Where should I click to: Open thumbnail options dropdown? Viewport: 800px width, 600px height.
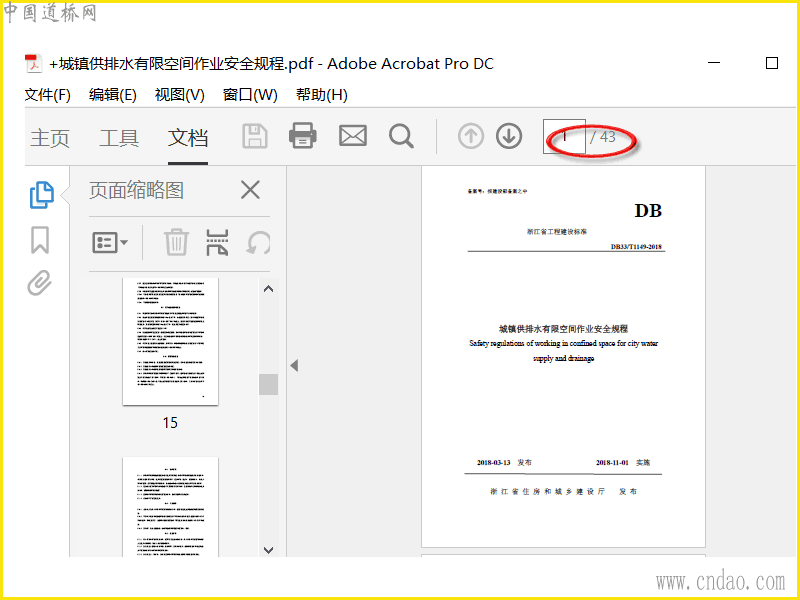(110, 243)
